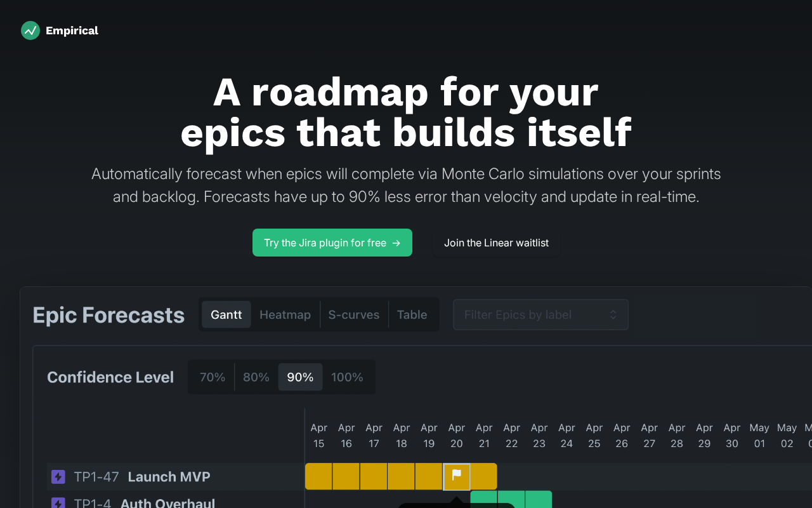Select the Gantt view tab

coord(226,315)
